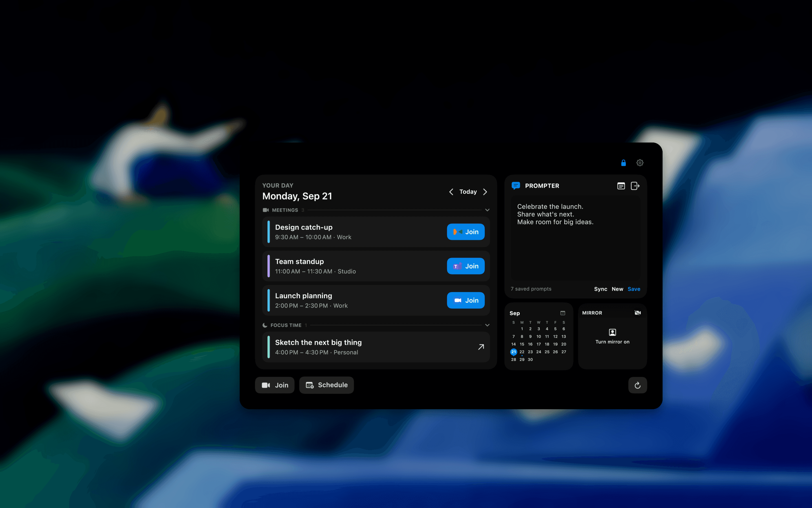Viewport: 812px width, 508px height.
Task: Click the 7 saved prompts label
Action: (x=531, y=289)
